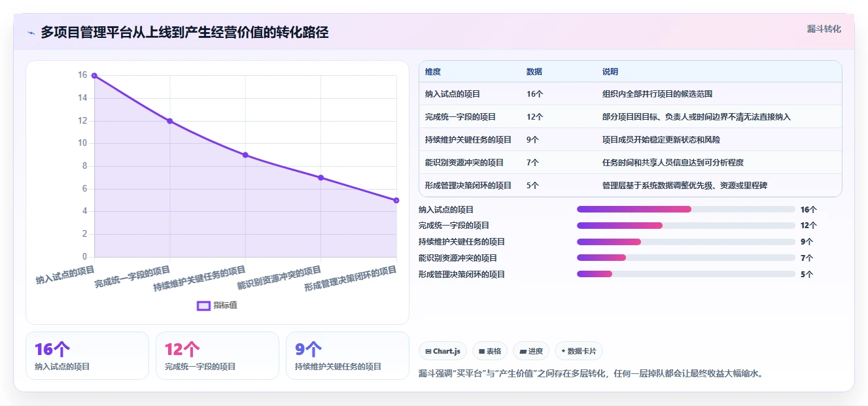
Task: Open the 16个 纳入试点的项目 summary card
Action: 87,356
